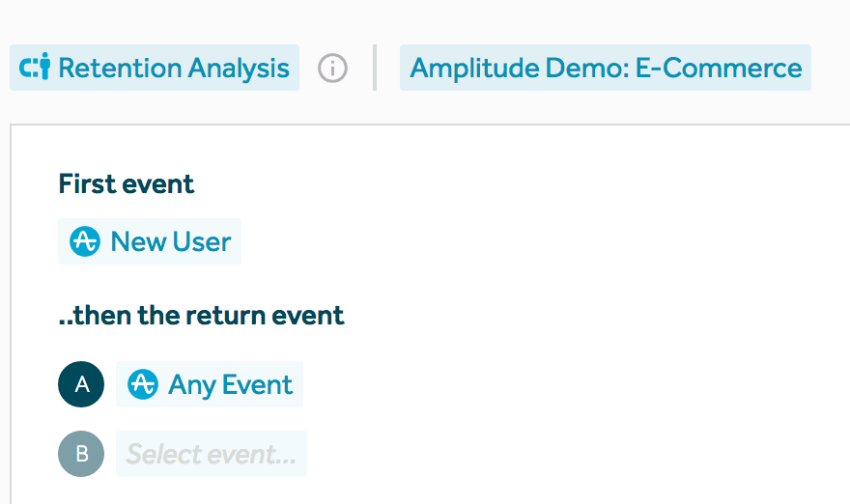The height and width of the screenshot is (504, 850).
Task: Select the gray B segment badge
Action: [81, 454]
